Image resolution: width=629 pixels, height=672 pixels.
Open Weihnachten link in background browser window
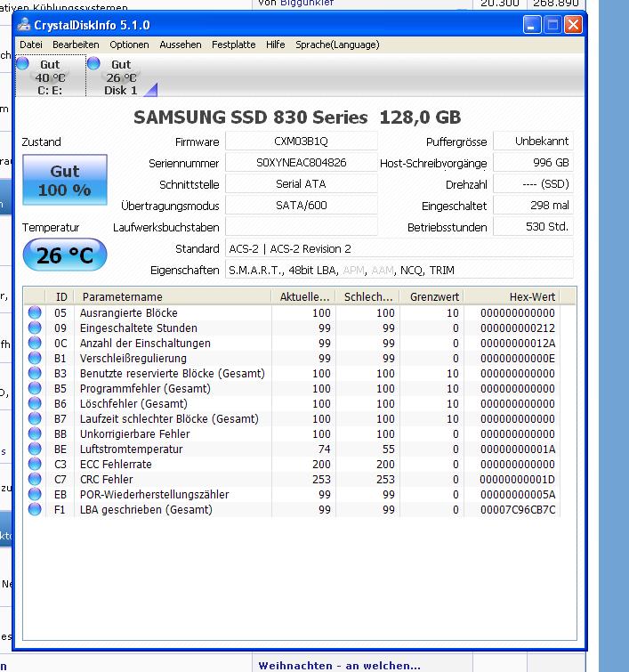pyautogui.click(x=339, y=666)
